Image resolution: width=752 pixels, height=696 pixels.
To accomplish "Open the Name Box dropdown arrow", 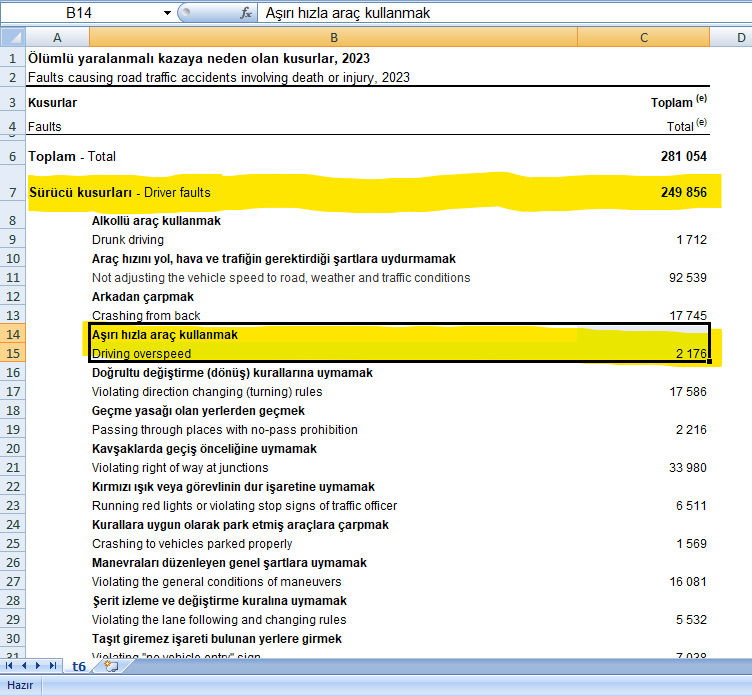I will click(167, 13).
